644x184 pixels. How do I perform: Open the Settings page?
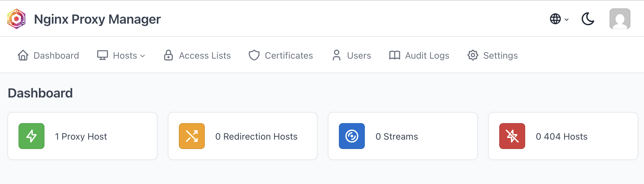501,56
